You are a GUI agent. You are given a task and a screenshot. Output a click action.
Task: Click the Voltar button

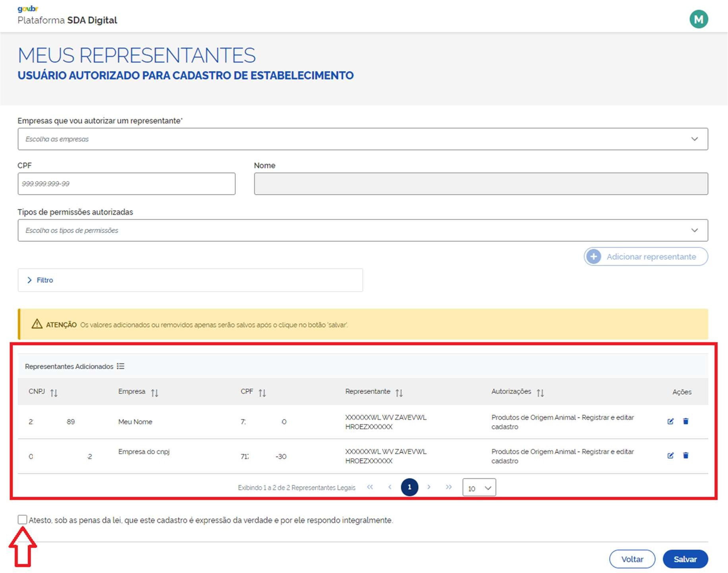632,559
